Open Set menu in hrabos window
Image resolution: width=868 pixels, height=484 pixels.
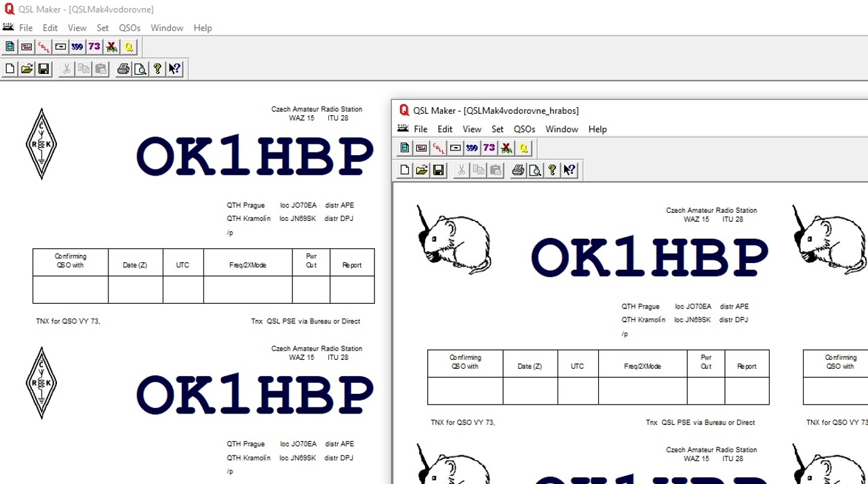pos(497,129)
